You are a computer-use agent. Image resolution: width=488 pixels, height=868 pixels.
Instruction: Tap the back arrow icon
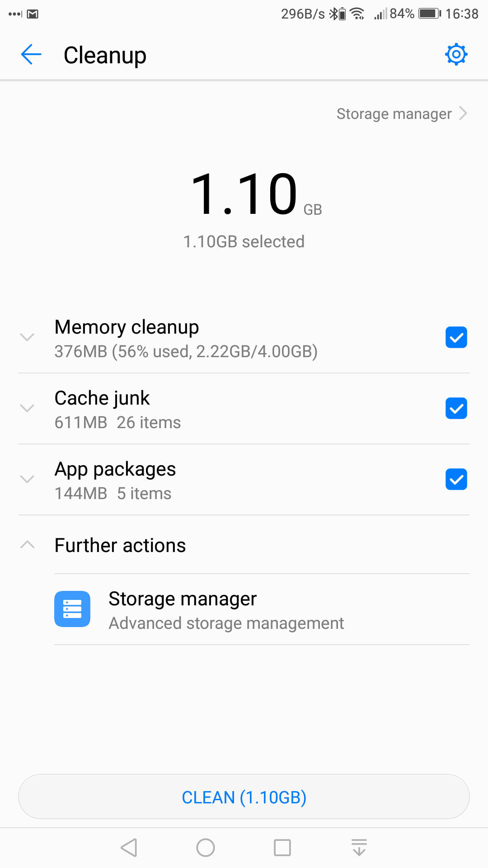31,55
